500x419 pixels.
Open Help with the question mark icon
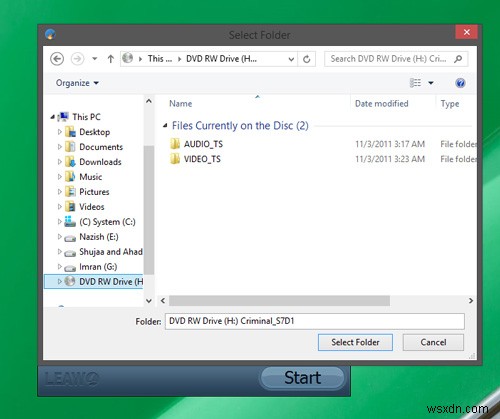(460, 83)
